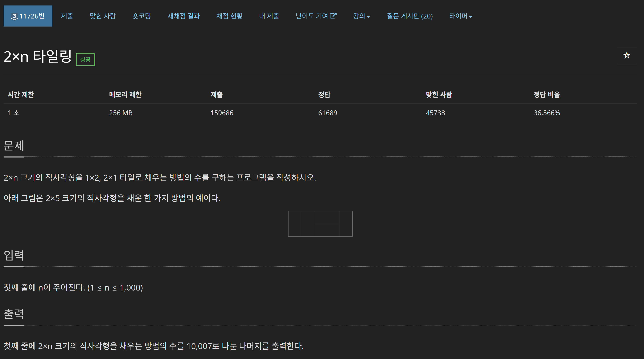Click the 2×5 tiling example image

[320, 224]
